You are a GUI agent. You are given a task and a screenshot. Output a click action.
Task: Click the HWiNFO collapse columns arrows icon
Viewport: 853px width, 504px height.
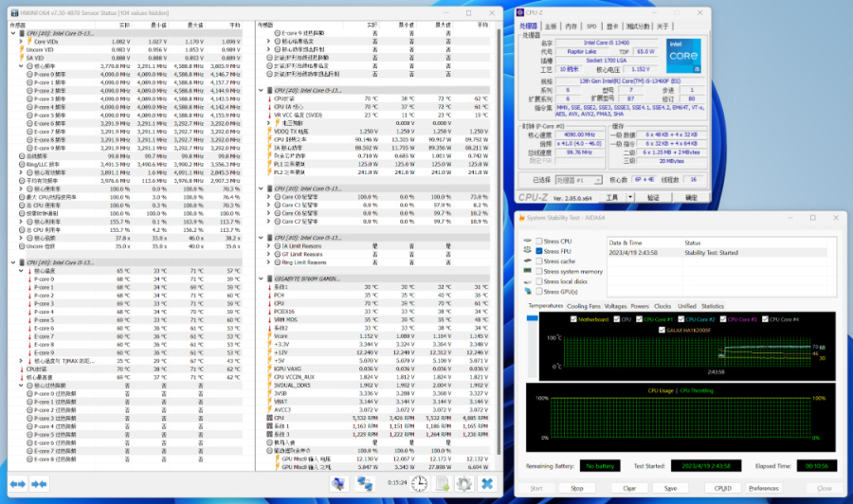(x=40, y=484)
